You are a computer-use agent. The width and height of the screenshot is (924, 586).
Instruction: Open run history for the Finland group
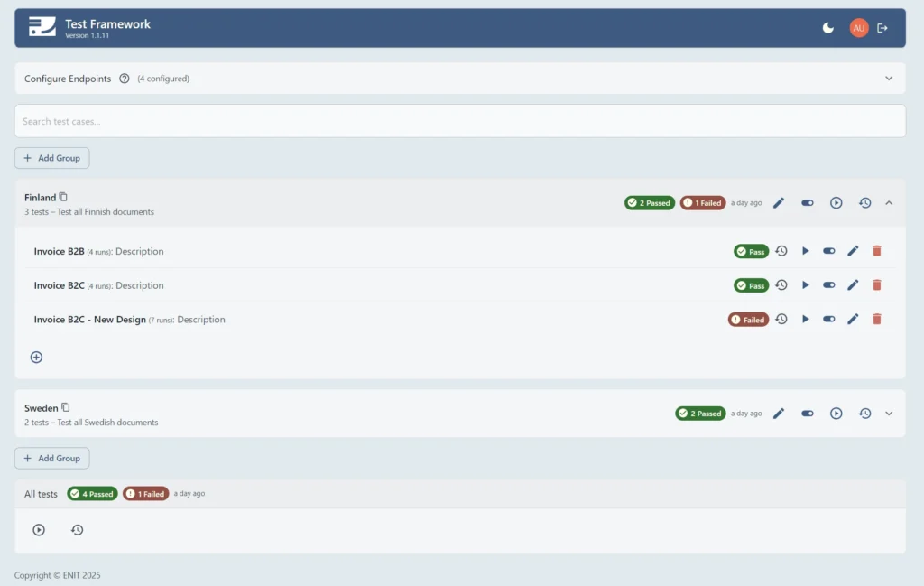pos(864,202)
